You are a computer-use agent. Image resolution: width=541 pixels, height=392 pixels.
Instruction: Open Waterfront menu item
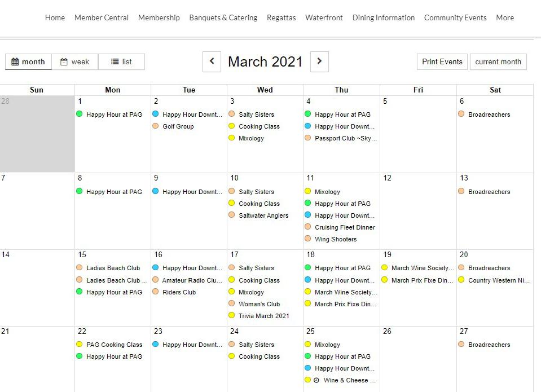coord(324,17)
